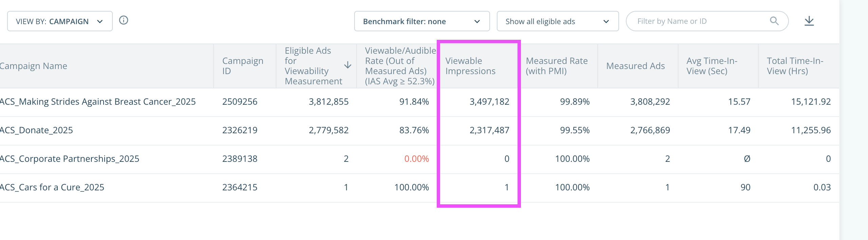Open ACS_Making Strides Against Breast Cancer_2025 campaign
The image size is (868, 240).
(x=98, y=102)
